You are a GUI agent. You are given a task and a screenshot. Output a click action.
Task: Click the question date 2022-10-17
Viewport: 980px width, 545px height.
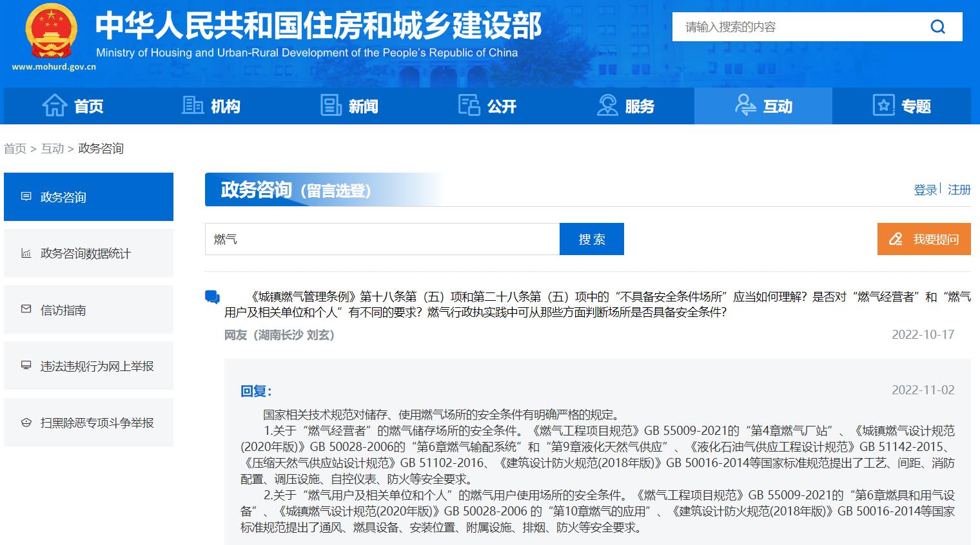pyautogui.click(x=923, y=334)
